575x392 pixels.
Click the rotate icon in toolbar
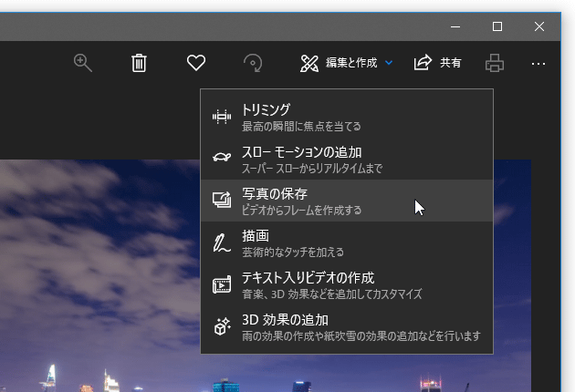(253, 63)
